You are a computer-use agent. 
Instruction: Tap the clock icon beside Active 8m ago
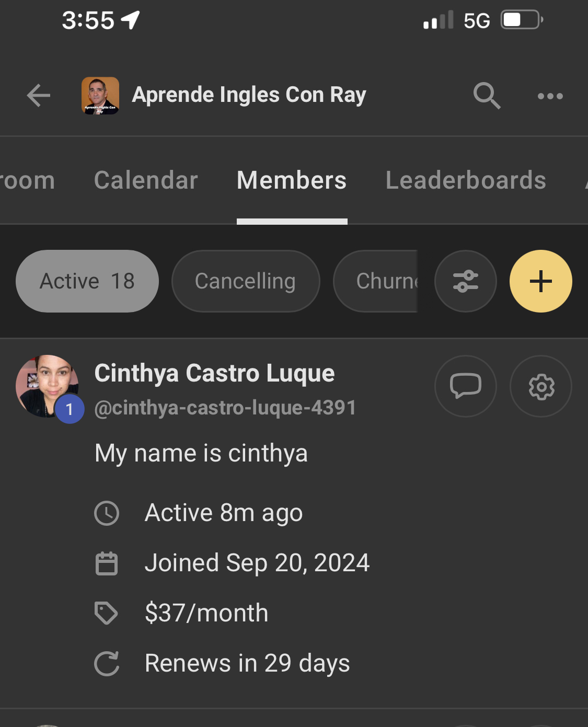point(107,513)
